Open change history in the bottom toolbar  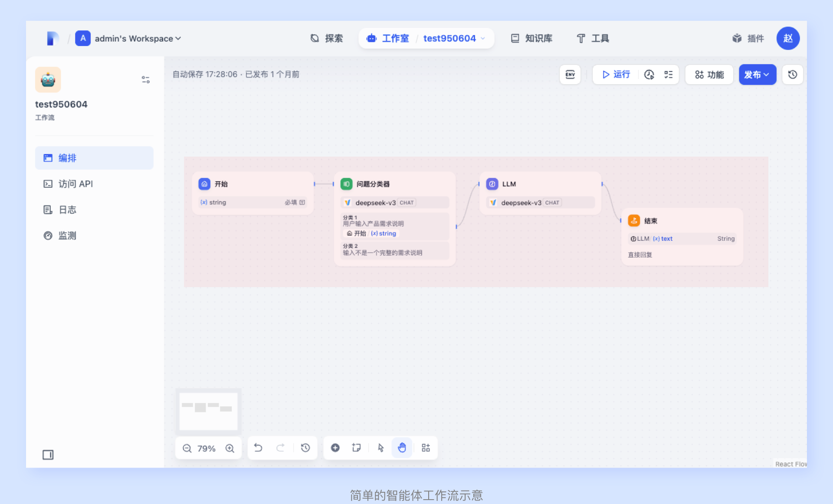pyautogui.click(x=305, y=448)
